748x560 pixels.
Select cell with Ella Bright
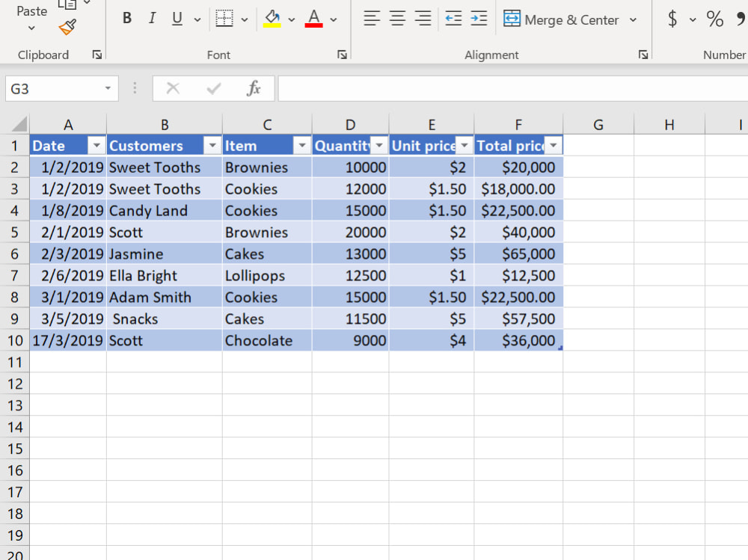pos(165,276)
